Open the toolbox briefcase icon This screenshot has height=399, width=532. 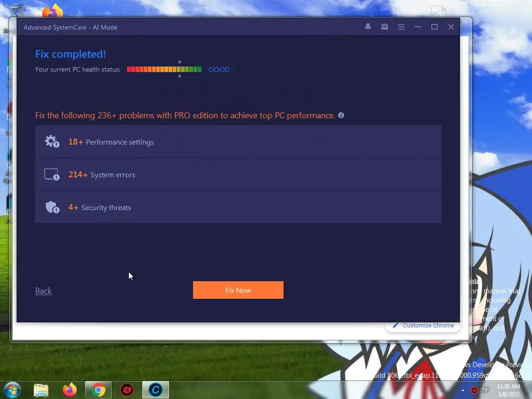click(384, 27)
